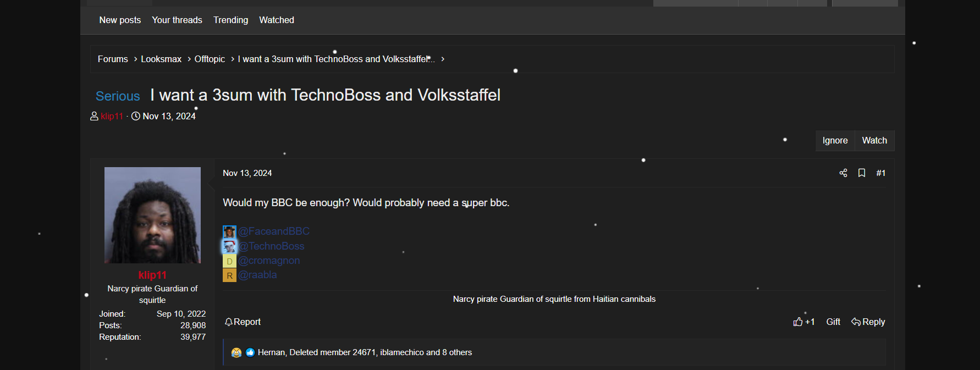Switch to the Trending tab

click(x=230, y=20)
